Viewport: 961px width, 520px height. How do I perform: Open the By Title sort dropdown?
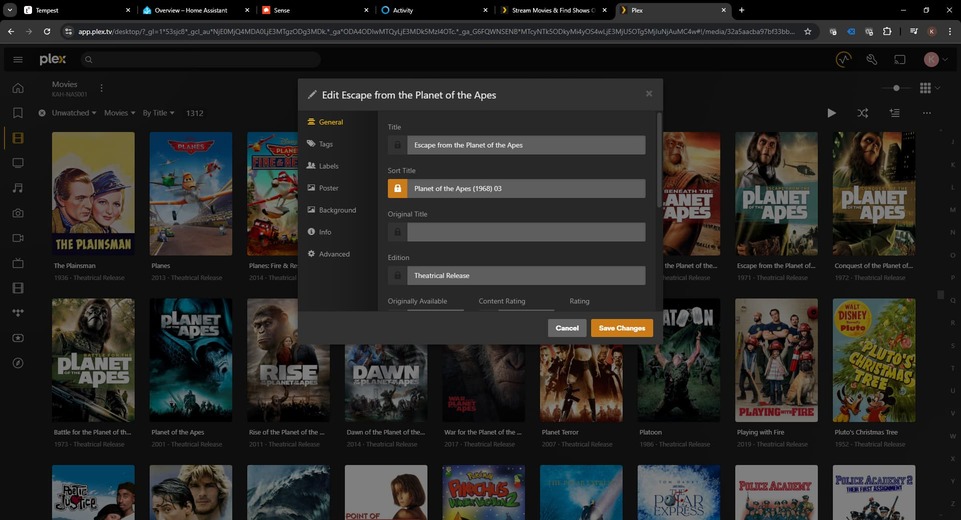pyautogui.click(x=159, y=113)
